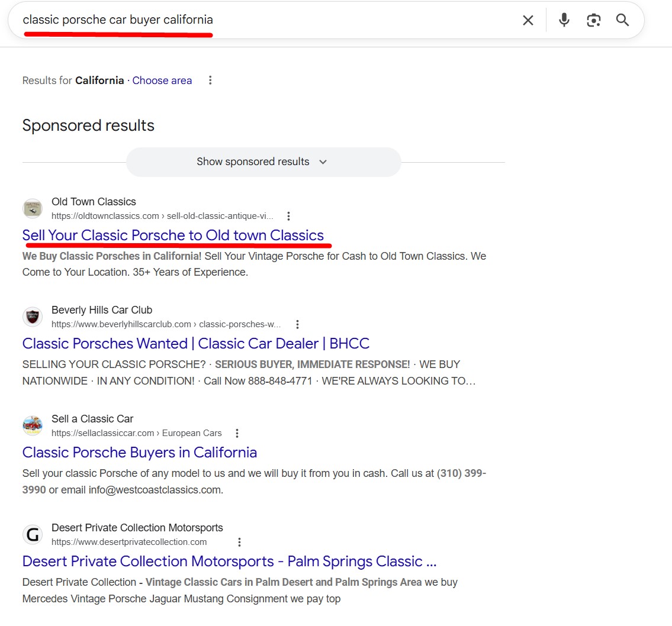Start voice search with microphone icon
Viewport: 672px width, 626px height.
point(564,20)
